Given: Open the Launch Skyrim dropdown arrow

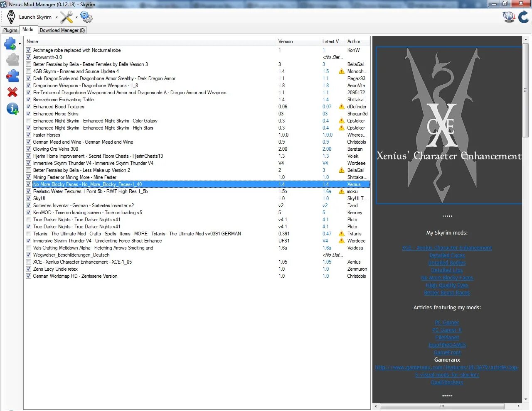Looking at the screenshot, I should 57,17.
